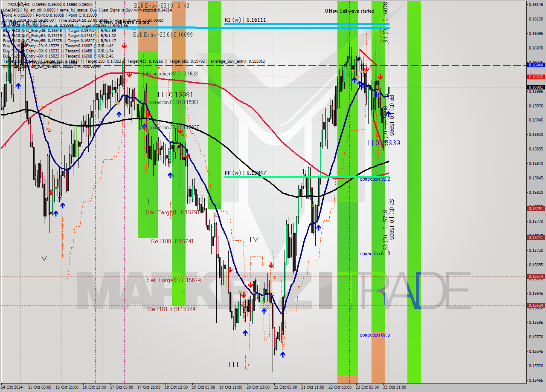Image resolution: width=546 pixels, height=392 pixels.
Task: Click the 'Buy %10 @ C_Entry38: 0.15848' line
Action: point(60,31)
